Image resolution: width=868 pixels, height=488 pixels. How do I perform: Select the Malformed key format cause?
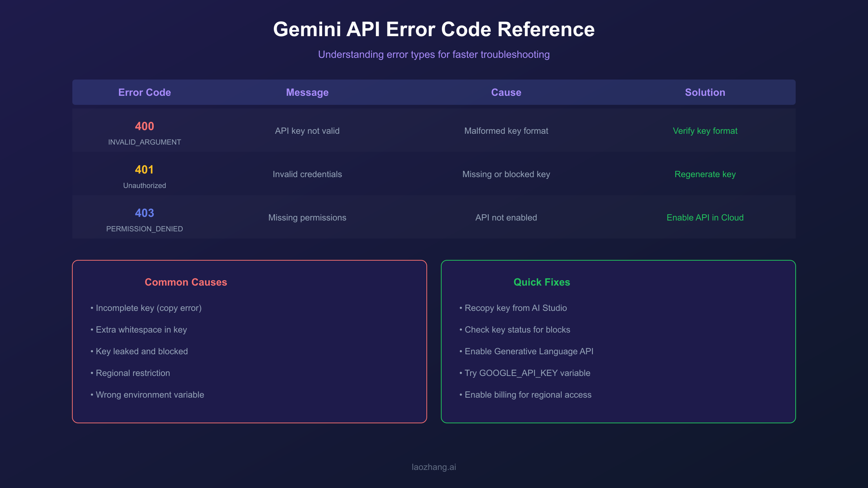coord(506,131)
